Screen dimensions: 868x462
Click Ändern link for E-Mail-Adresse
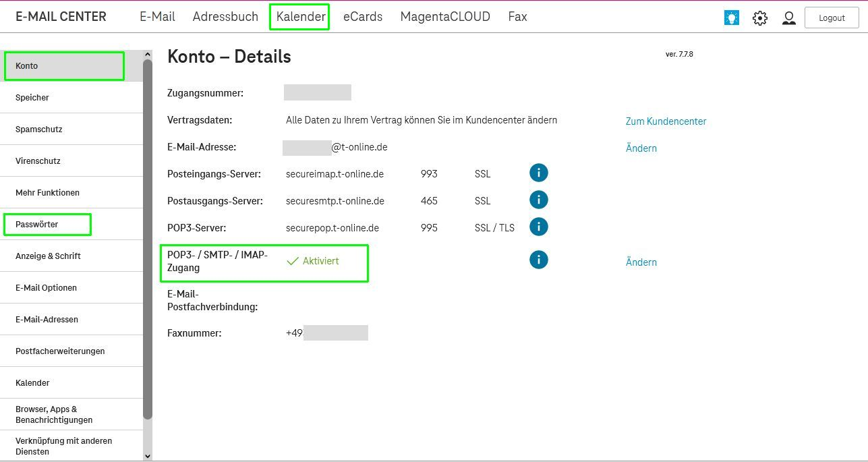pos(641,148)
